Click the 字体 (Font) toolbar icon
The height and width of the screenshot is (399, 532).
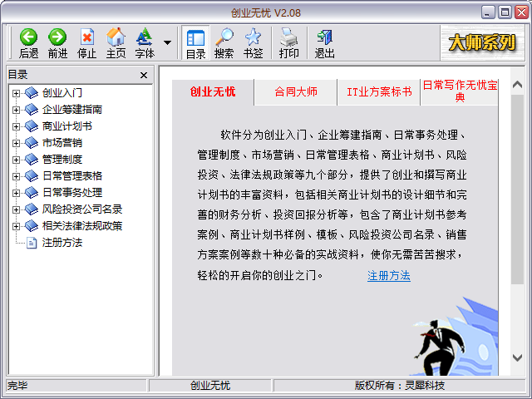click(x=145, y=42)
